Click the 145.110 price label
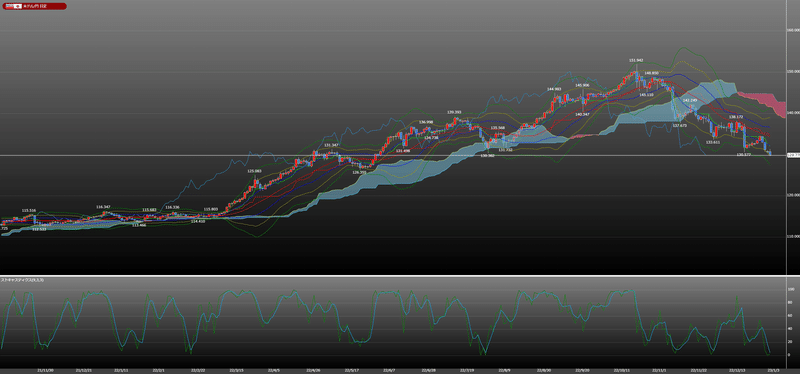Viewport: 800px width, 374px height. 646,94
